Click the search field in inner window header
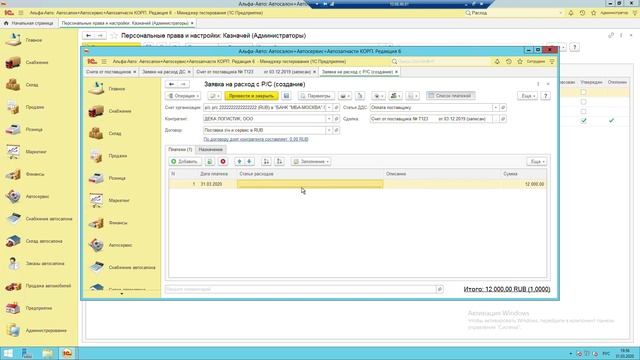Image resolution: width=640 pixels, height=360 pixels. pyautogui.click(x=441, y=62)
